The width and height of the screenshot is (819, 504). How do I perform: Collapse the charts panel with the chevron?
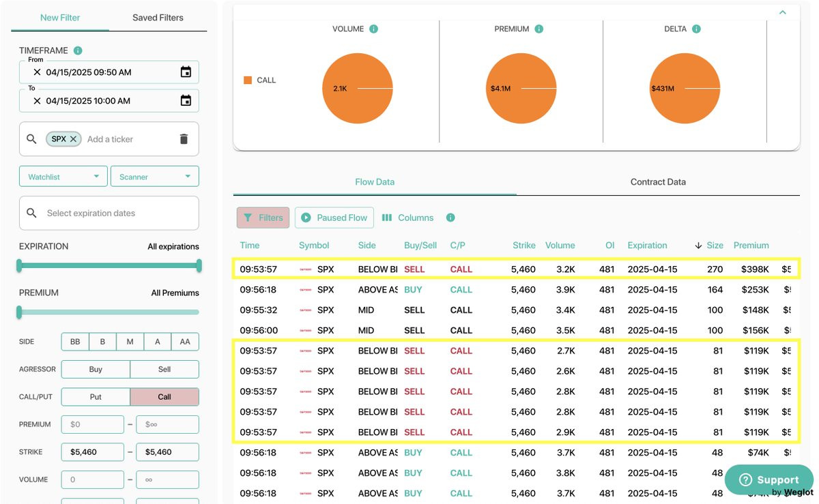pos(783,12)
